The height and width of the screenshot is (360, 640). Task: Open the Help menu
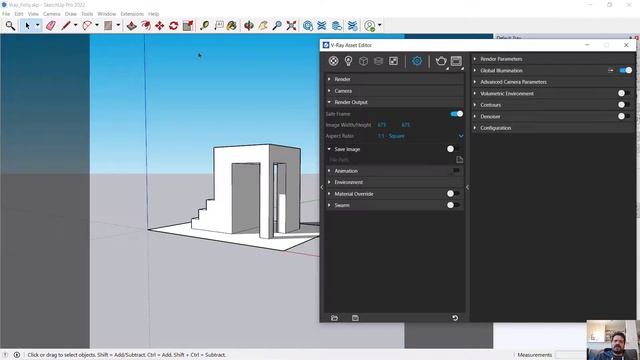(x=153, y=14)
